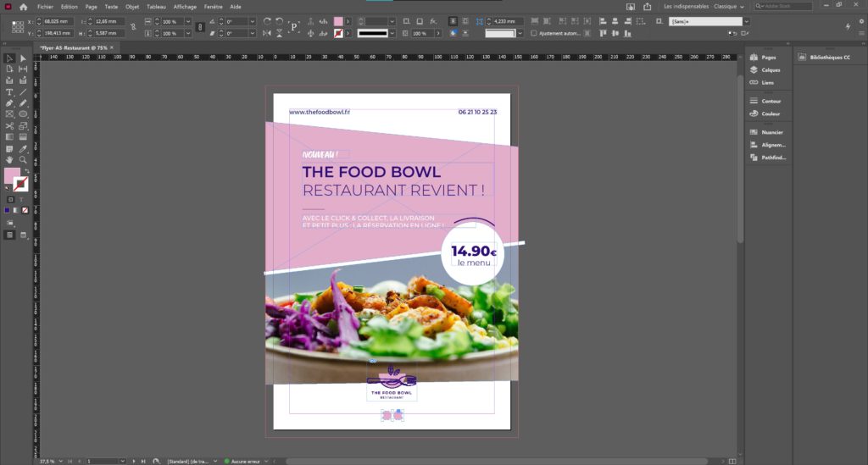Image resolution: width=868 pixels, height=465 pixels.
Task: Open the [Sans]+ object style dropdown
Action: tap(746, 21)
